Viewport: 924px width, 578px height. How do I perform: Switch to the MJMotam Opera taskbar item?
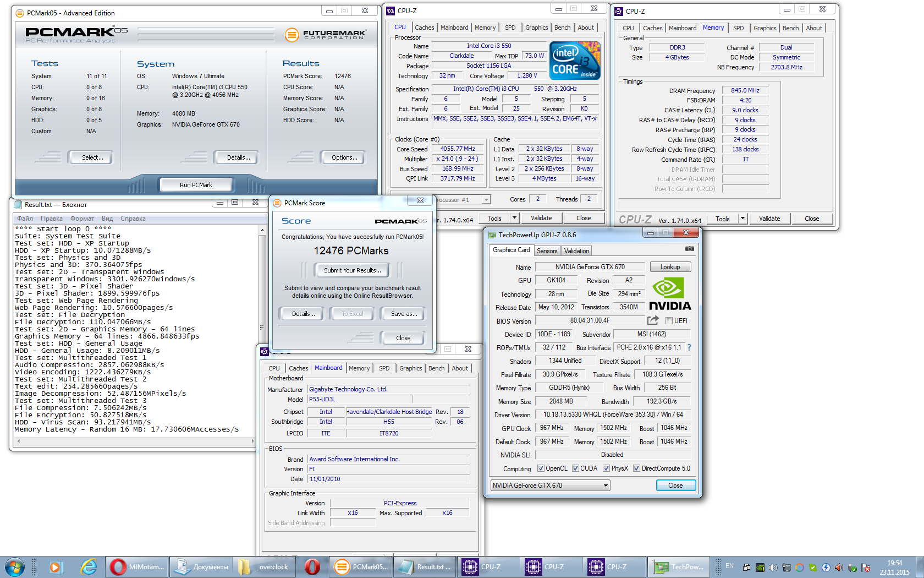pos(137,566)
